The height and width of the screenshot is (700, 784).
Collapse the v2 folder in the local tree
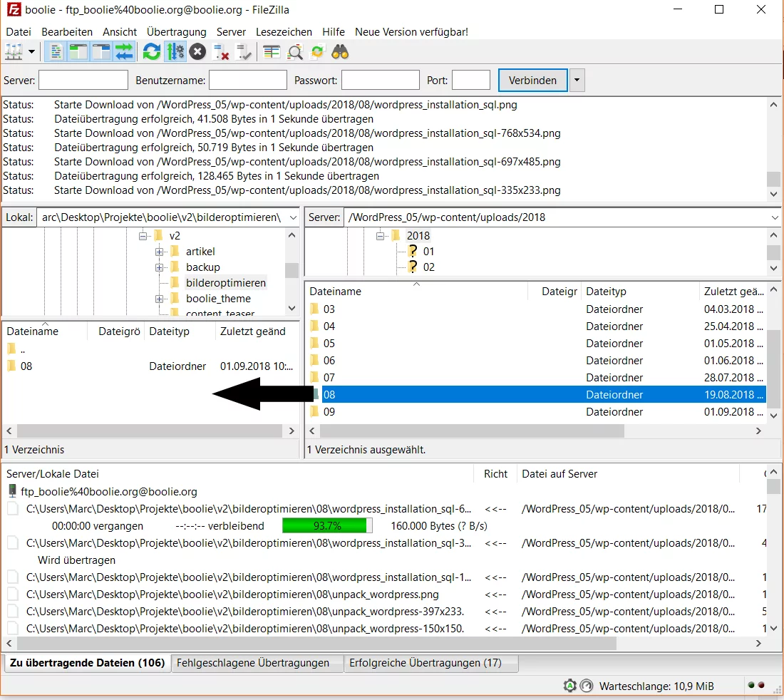coord(143,235)
